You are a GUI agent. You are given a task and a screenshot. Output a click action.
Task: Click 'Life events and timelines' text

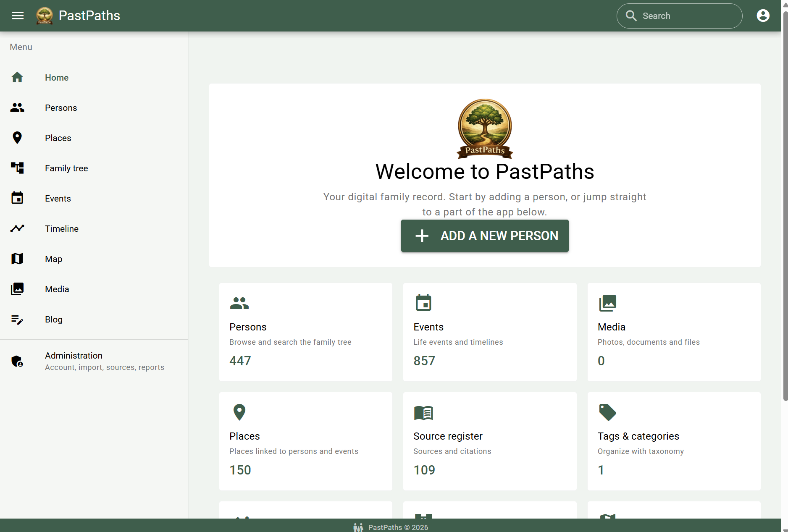point(458,342)
